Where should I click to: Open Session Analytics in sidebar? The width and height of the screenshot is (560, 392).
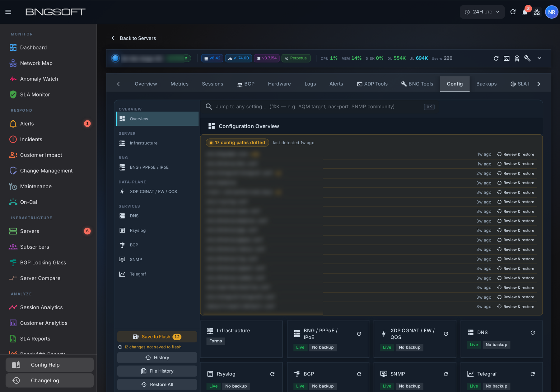(x=48, y=307)
